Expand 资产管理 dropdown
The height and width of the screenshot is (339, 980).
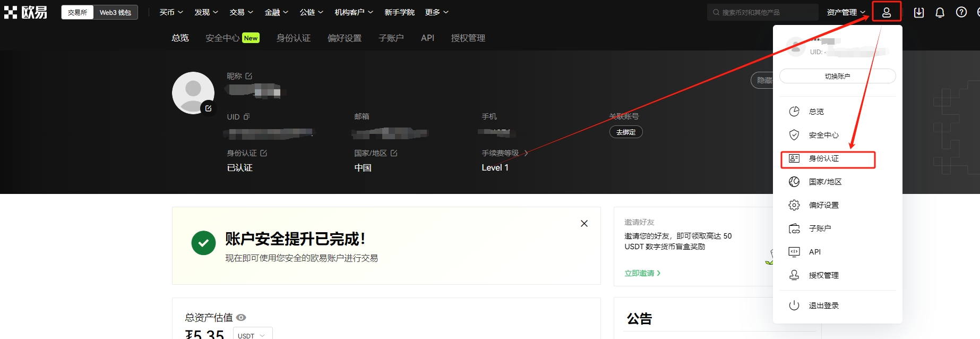(x=846, y=12)
